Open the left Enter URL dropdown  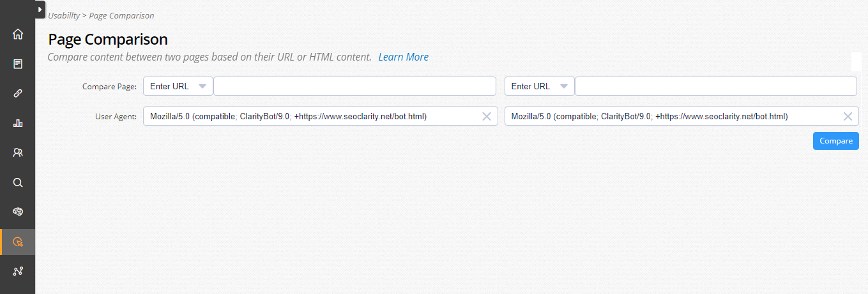click(x=178, y=86)
